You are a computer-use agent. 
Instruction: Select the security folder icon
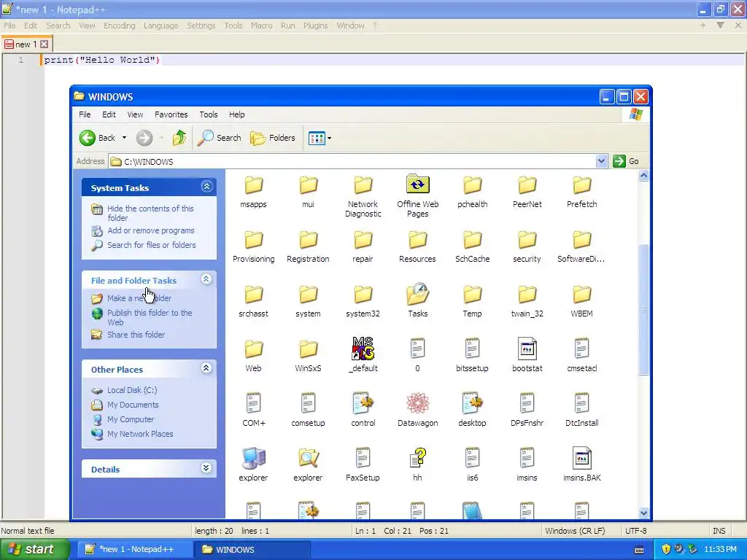527,241
